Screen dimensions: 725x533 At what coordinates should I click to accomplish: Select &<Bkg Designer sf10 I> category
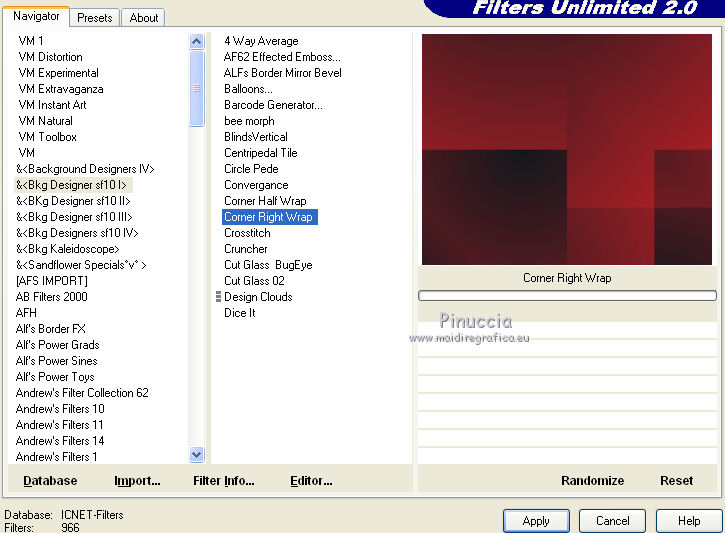(71, 185)
